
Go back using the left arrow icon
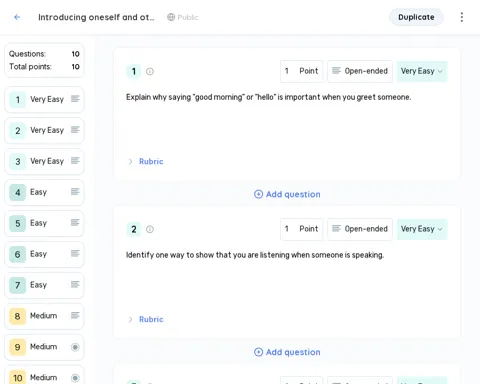click(17, 17)
